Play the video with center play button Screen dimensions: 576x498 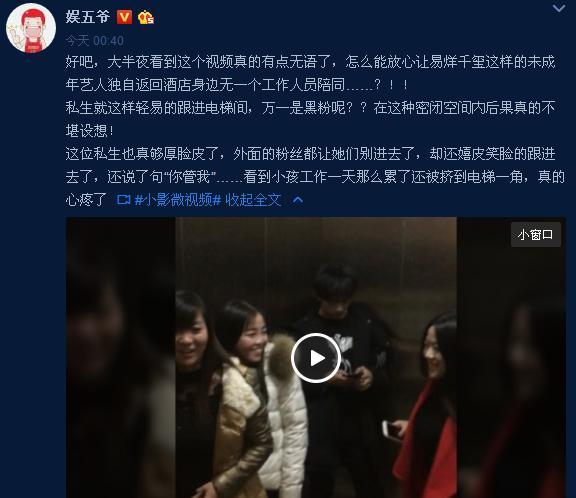coord(316,358)
